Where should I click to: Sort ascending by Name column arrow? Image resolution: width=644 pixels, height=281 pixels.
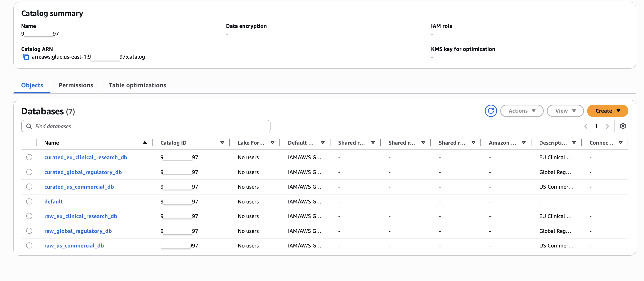tap(145, 143)
